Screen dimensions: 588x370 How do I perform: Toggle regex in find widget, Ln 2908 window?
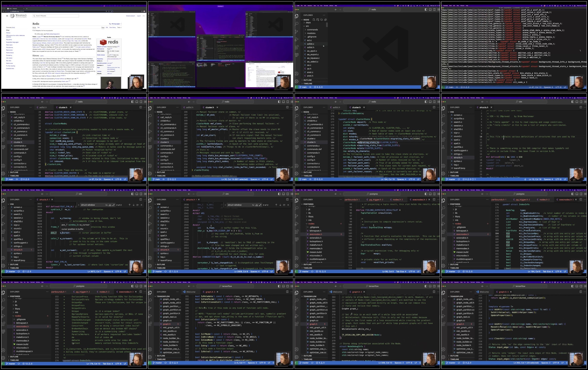(x=260, y=205)
